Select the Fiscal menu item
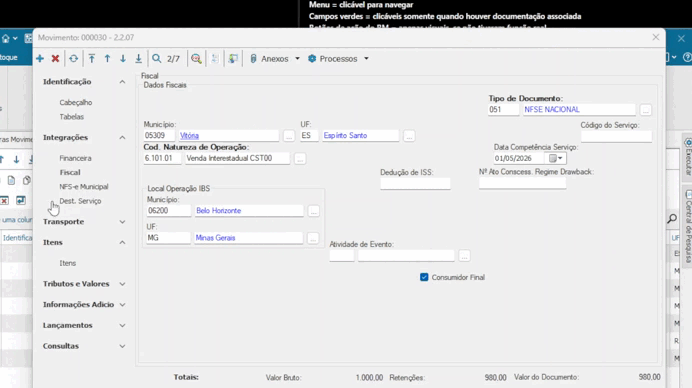Screen dimensions: 692x388 [x=70, y=173]
